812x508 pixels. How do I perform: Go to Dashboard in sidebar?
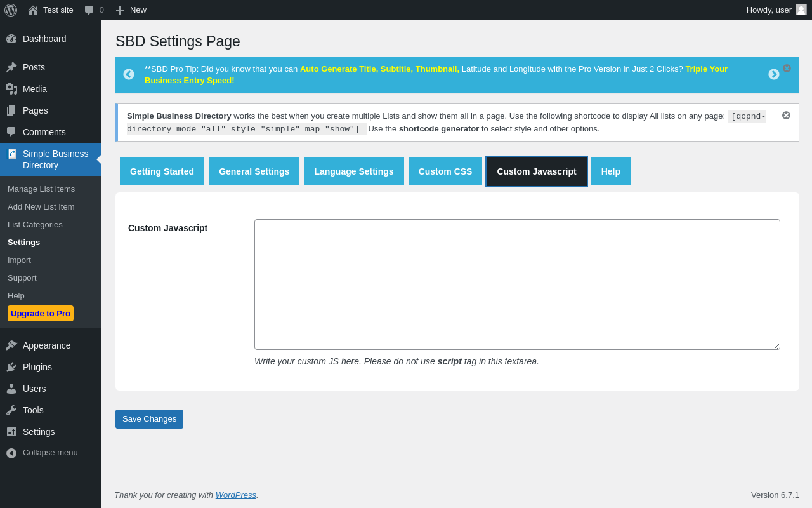click(51, 39)
